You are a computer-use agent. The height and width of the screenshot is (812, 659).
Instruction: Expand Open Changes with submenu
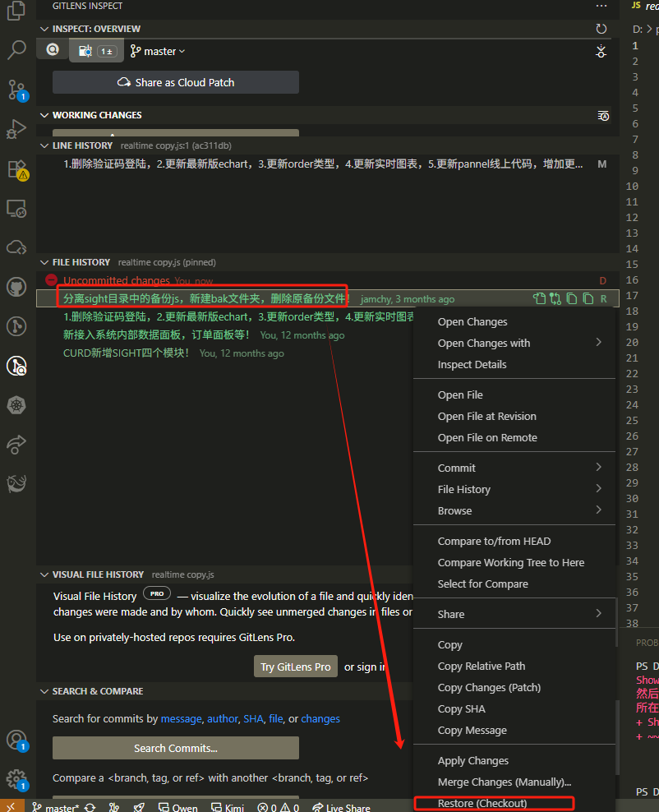(514, 343)
